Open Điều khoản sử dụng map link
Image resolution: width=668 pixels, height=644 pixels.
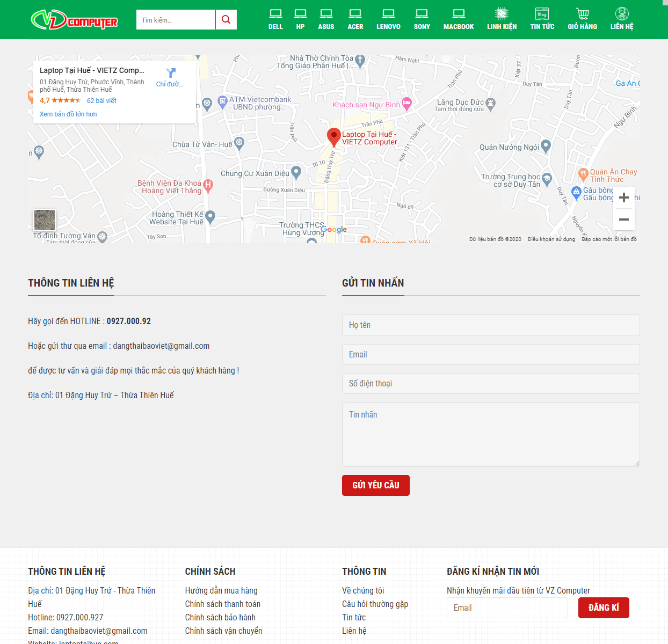(x=551, y=239)
